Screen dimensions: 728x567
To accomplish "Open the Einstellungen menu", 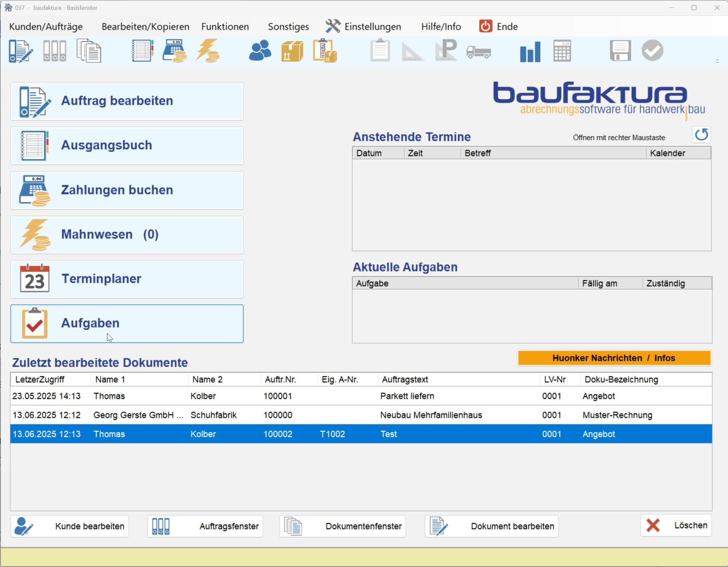I will pyautogui.click(x=372, y=27).
